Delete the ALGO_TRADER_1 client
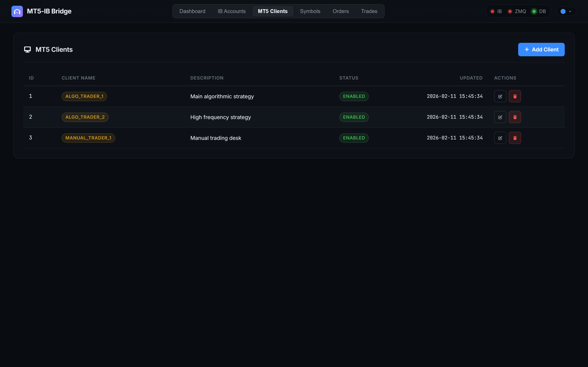The image size is (588, 367). click(515, 96)
